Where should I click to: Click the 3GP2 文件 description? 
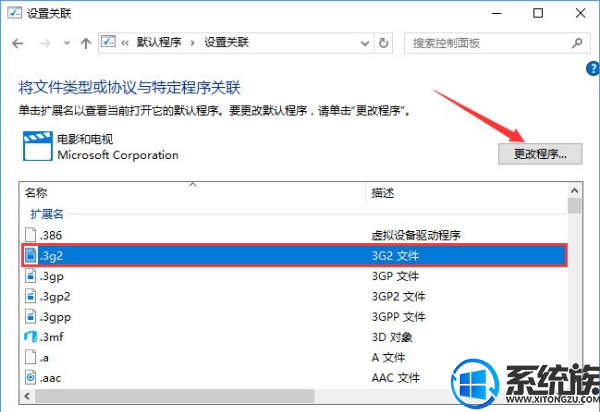(398, 296)
